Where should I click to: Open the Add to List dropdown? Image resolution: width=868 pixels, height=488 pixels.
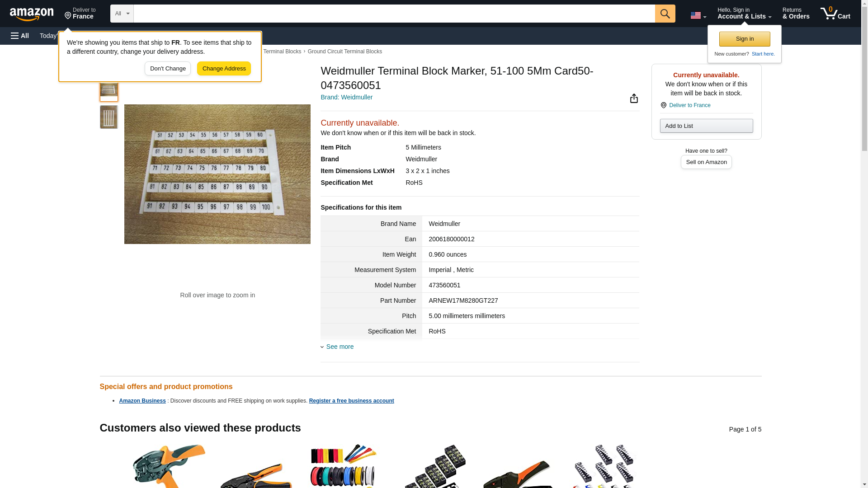706,126
